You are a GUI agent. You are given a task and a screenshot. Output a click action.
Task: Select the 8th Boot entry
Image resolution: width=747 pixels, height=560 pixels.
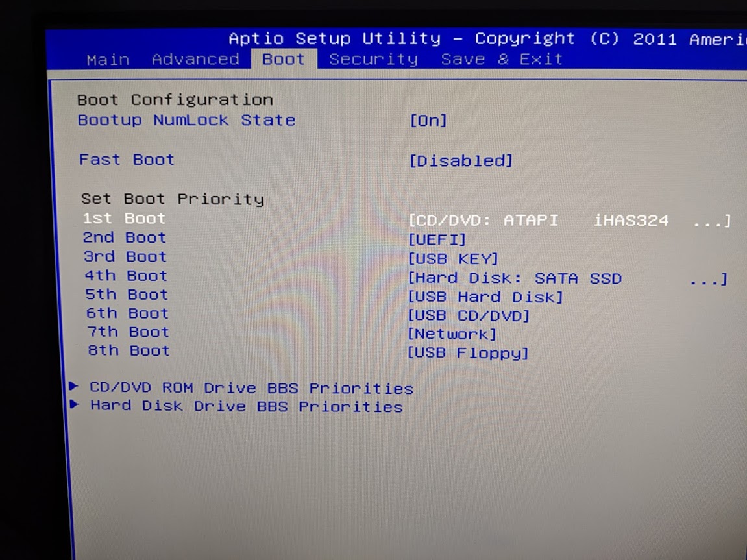pyautogui.click(x=129, y=350)
